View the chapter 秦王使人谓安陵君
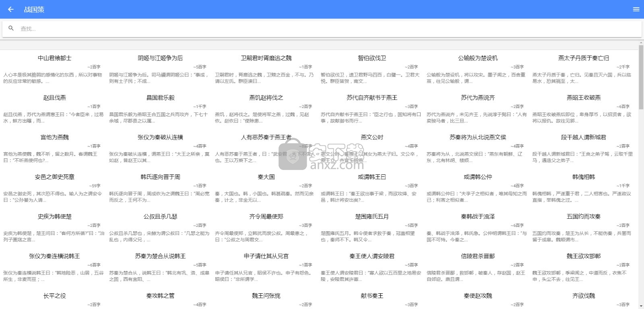 pos(372,256)
